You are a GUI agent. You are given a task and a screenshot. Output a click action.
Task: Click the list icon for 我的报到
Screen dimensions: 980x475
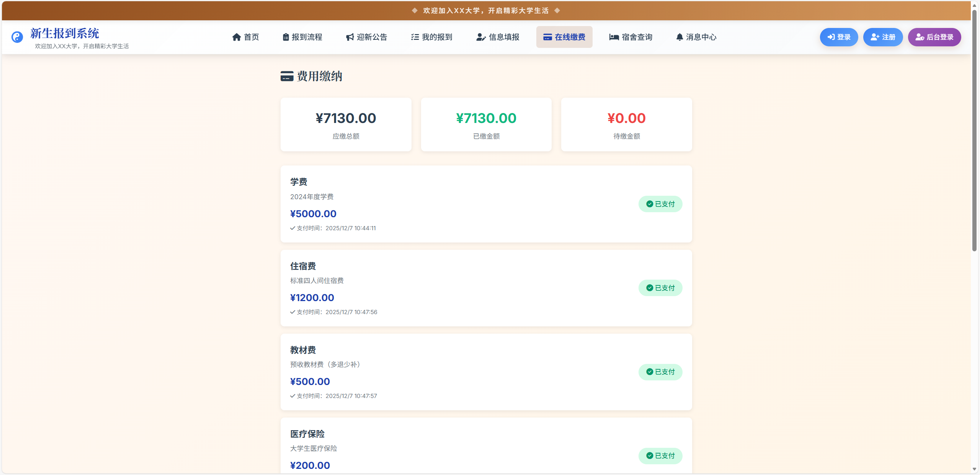click(415, 37)
